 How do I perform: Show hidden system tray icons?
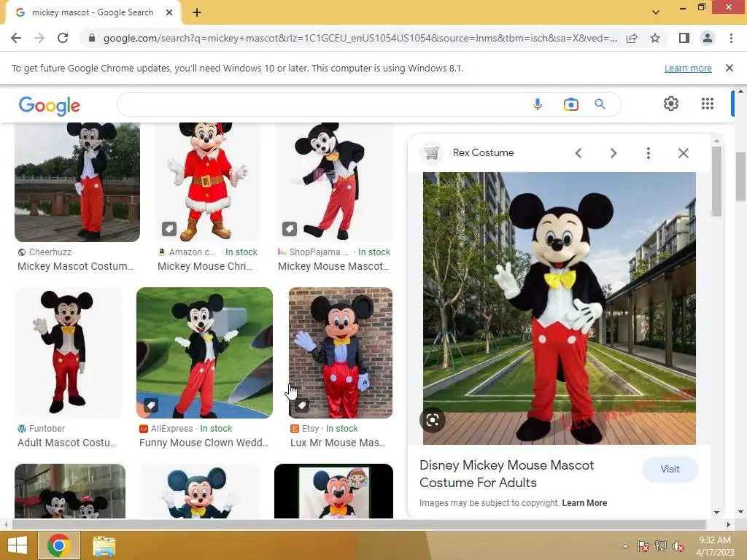pos(625,546)
